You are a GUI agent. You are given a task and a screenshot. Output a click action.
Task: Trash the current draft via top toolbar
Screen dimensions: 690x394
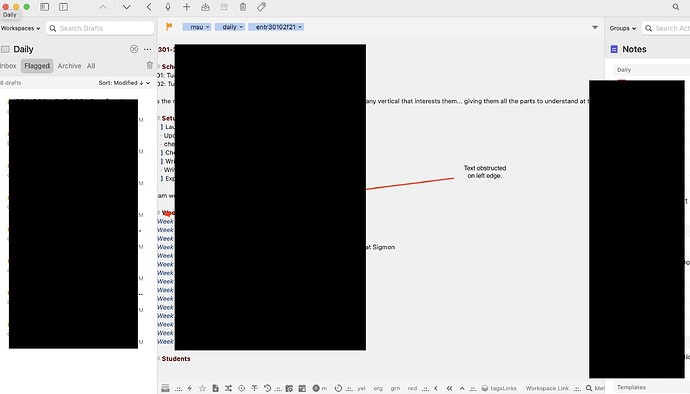(243, 7)
